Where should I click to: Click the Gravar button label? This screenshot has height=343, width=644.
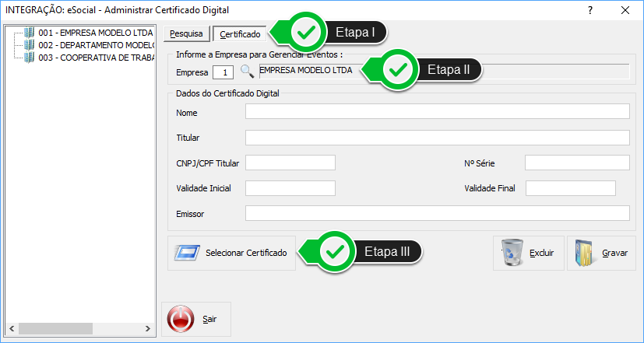[615, 253]
